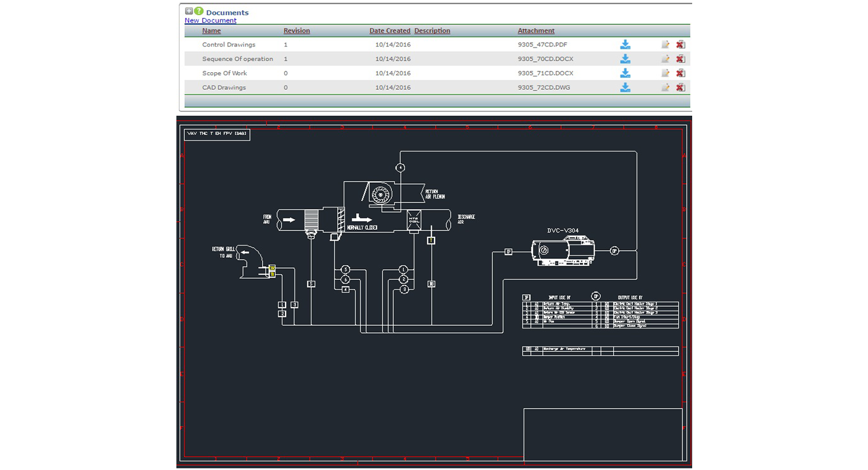The image size is (868, 470).
Task: Sort by Attachment column header
Action: coord(536,31)
